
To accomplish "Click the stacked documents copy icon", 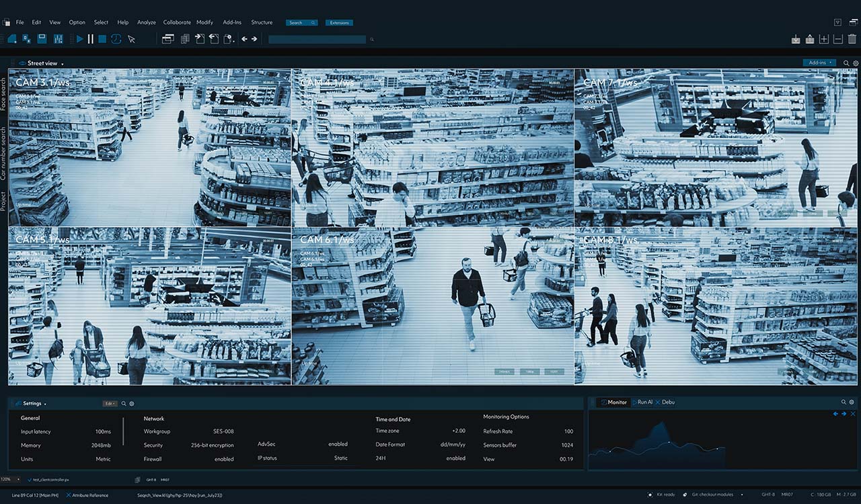I will (x=185, y=39).
